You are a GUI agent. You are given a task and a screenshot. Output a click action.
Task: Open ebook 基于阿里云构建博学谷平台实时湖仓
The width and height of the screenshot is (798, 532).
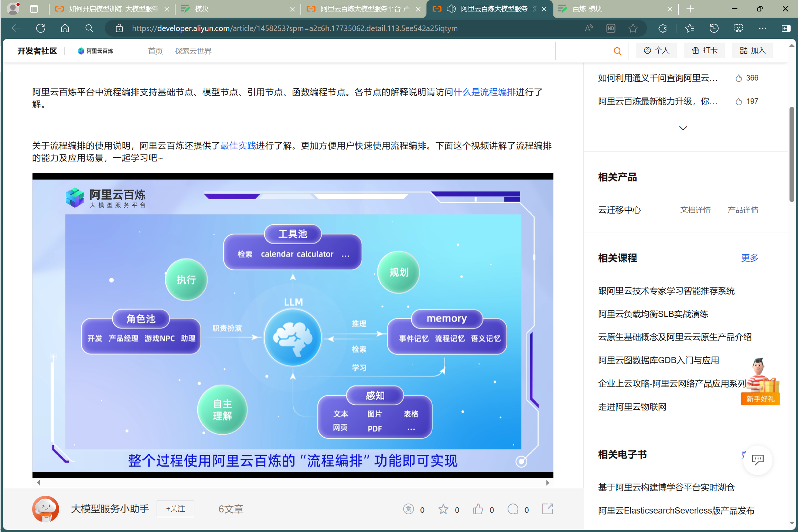666,487
